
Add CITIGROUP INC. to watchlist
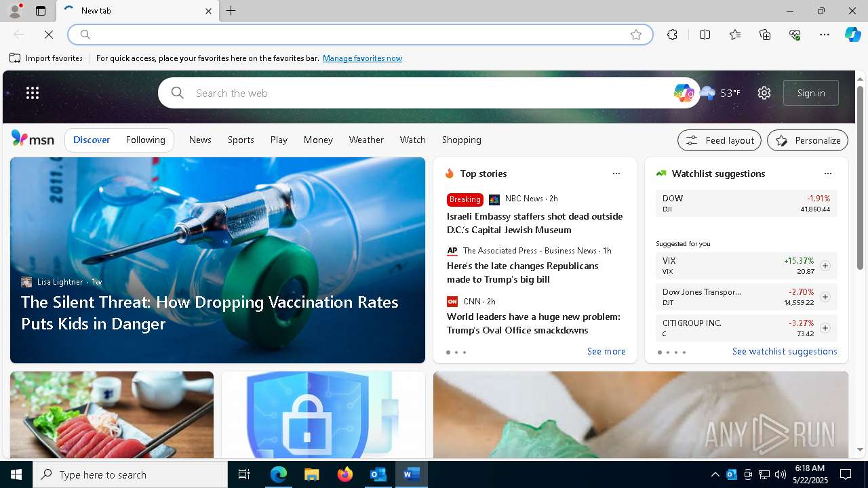tap(825, 328)
